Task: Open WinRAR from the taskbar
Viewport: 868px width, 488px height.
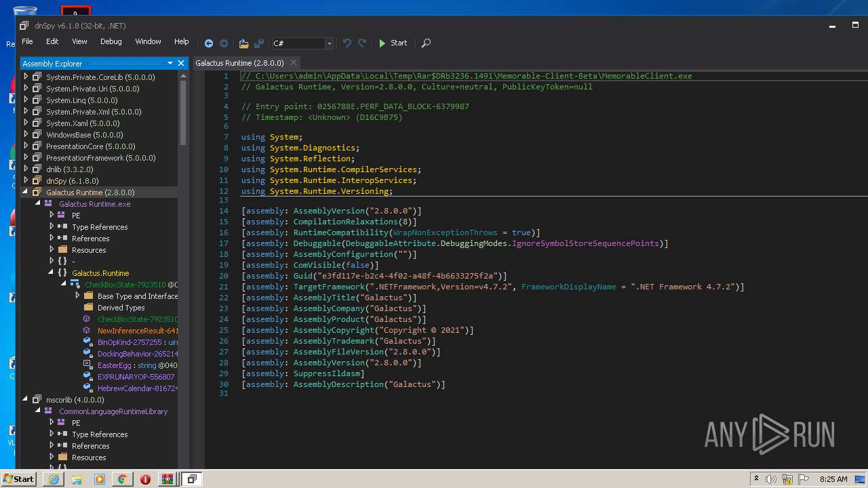Action: pos(167,479)
